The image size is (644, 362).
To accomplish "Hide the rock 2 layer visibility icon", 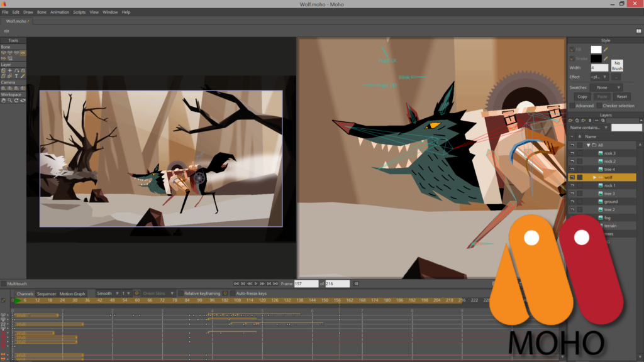I will (572, 162).
